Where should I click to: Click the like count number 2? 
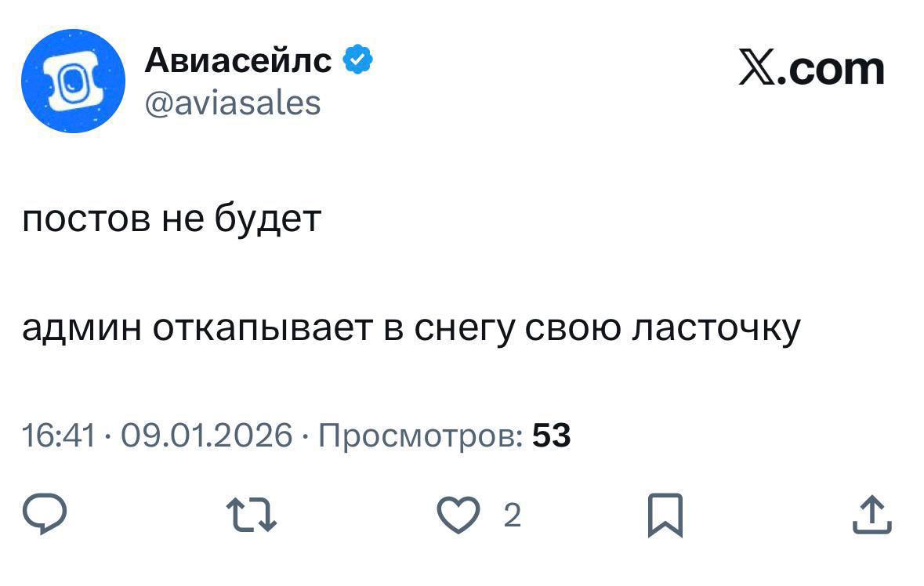[x=512, y=516]
